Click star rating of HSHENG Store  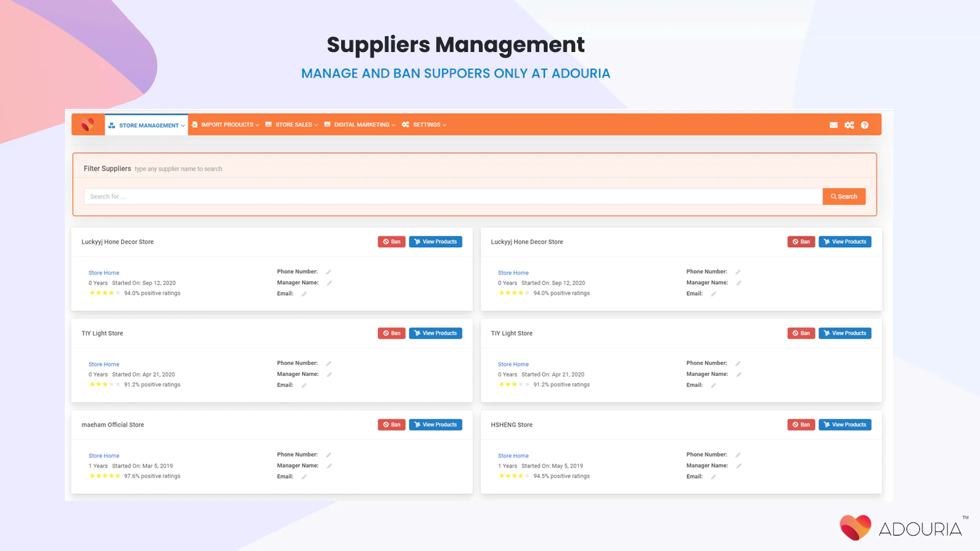(514, 476)
